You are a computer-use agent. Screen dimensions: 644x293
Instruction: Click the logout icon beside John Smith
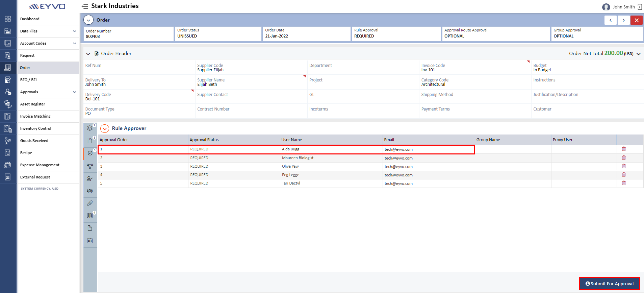coord(639,7)
